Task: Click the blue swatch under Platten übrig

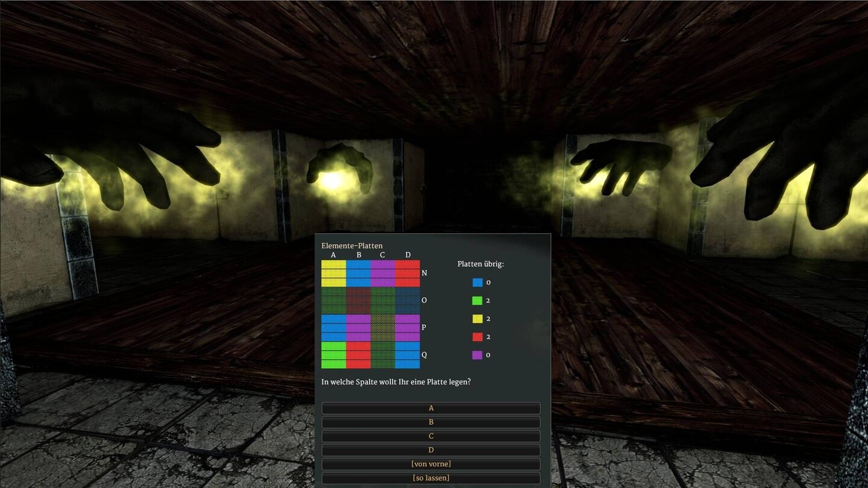Action: tap(477, 283)
